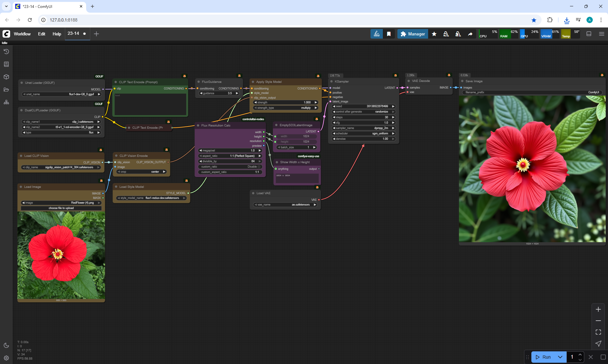Click the share arrow icon in toolbar
Screen dimensions: 608x364
(470, 34)
